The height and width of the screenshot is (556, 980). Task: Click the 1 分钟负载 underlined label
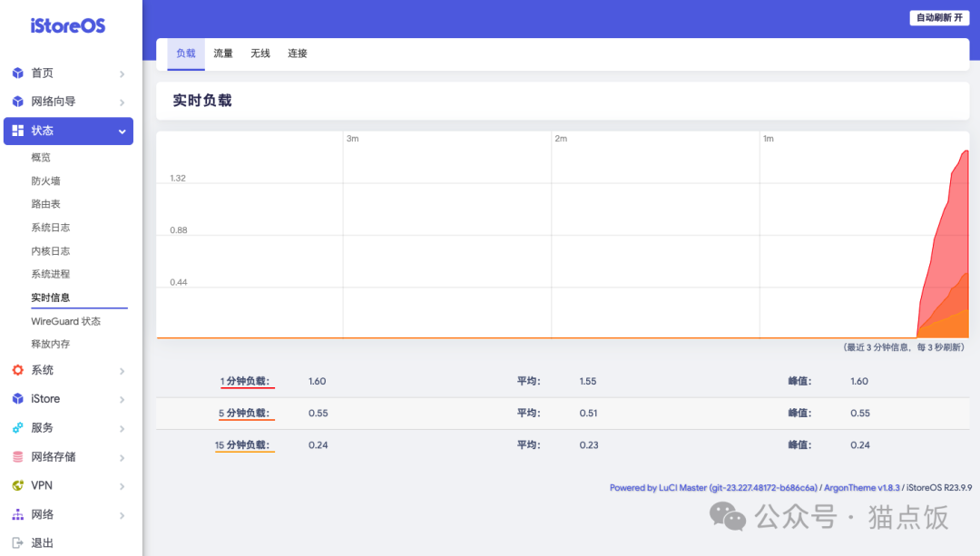coord(244,381)
